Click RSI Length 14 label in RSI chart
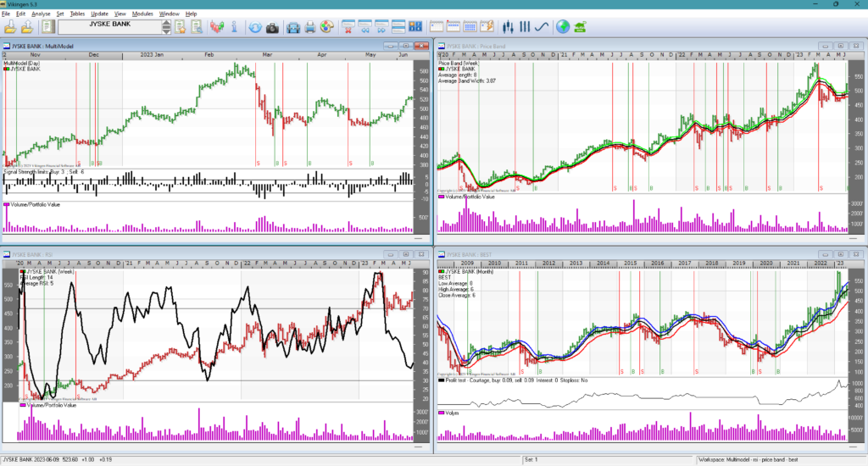 [x=37, y=277]
